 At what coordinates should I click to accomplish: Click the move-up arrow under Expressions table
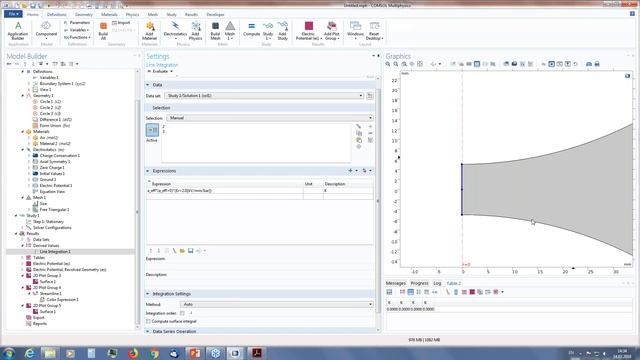(151, 251)
